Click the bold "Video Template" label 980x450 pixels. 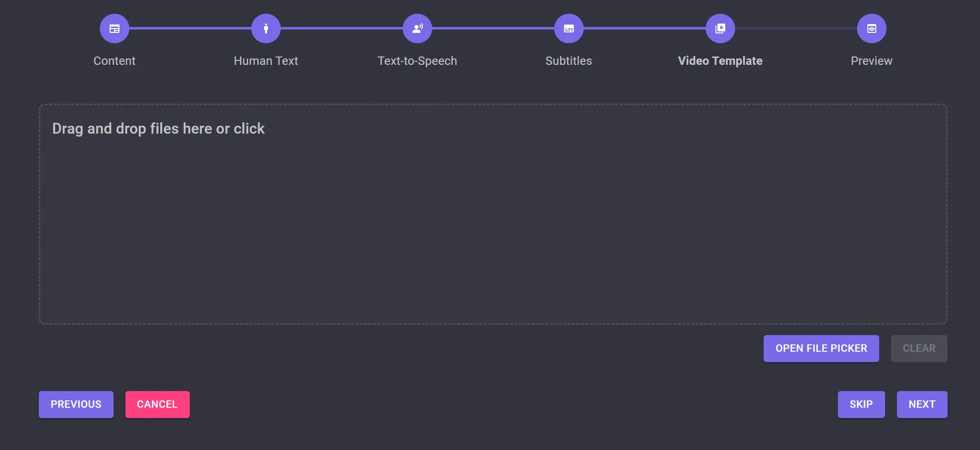point(720,61)
